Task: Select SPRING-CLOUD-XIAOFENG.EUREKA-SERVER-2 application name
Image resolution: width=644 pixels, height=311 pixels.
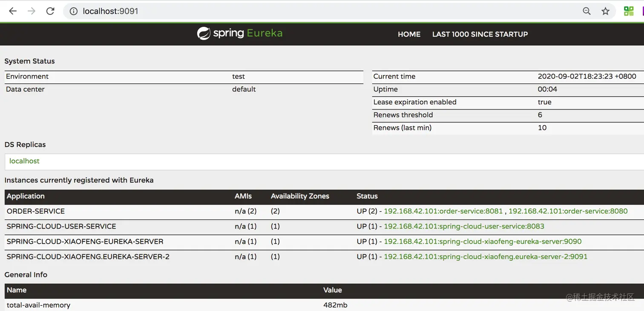Action: coord(88,256)
